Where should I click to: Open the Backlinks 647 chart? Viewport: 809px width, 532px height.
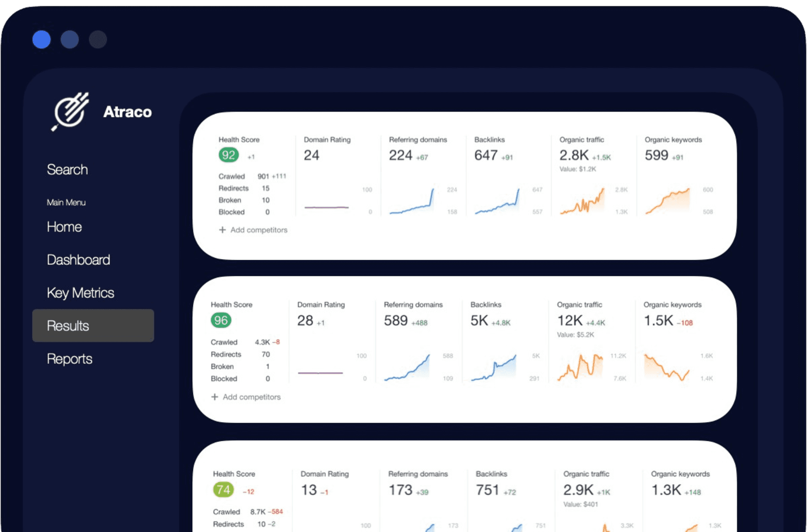coord(497,201)
